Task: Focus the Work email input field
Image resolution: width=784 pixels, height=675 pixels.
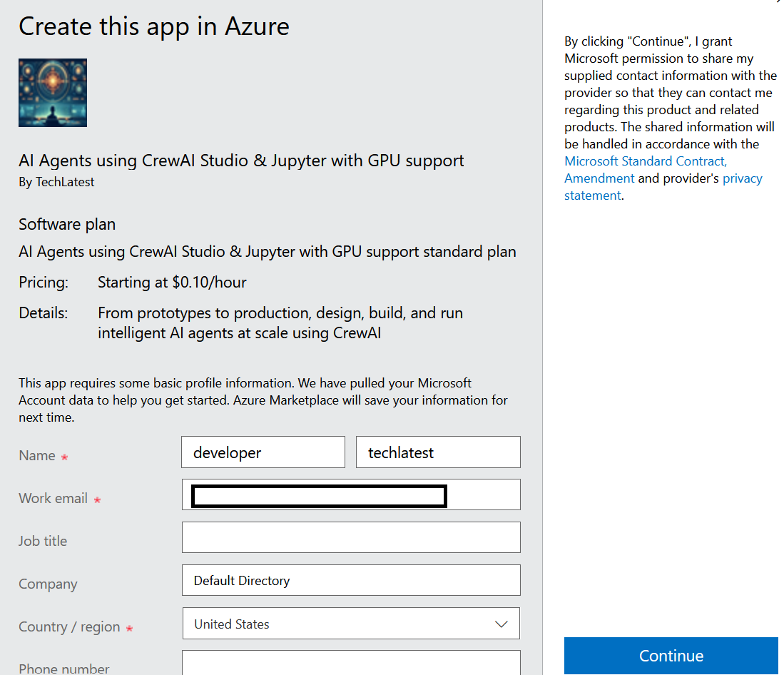Action: pyautogui.click(x=351, y=494)
